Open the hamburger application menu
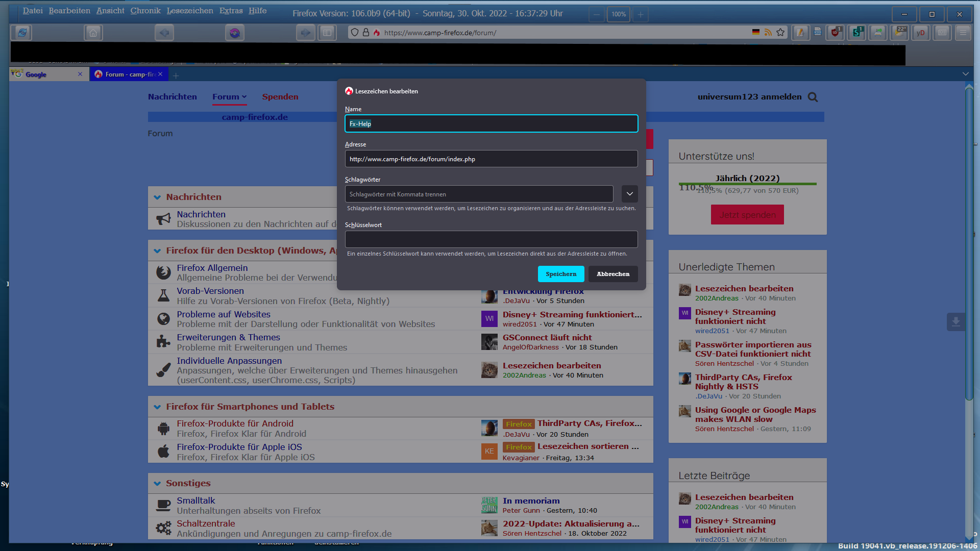The image size is (980, 551). coord(963,33)
